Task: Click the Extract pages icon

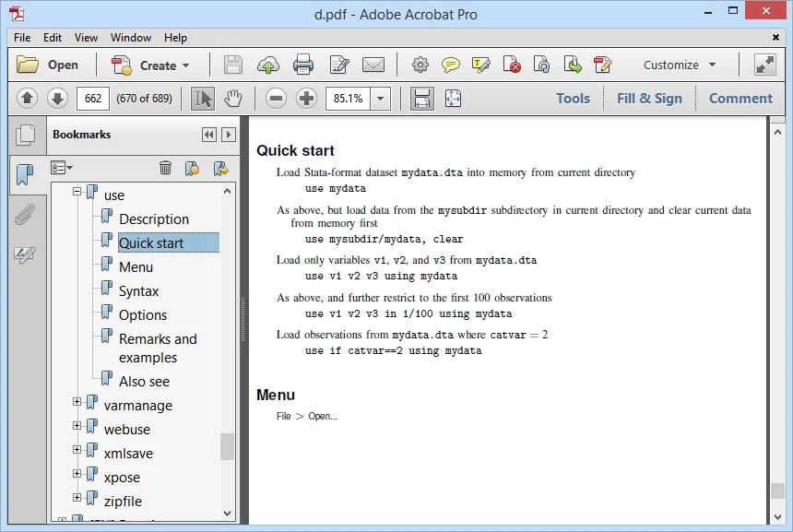Action: pyautogui.click(x=572, y=65)
